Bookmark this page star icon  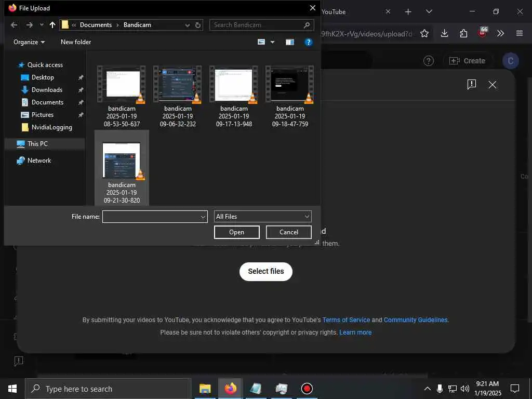pos(424,33)
